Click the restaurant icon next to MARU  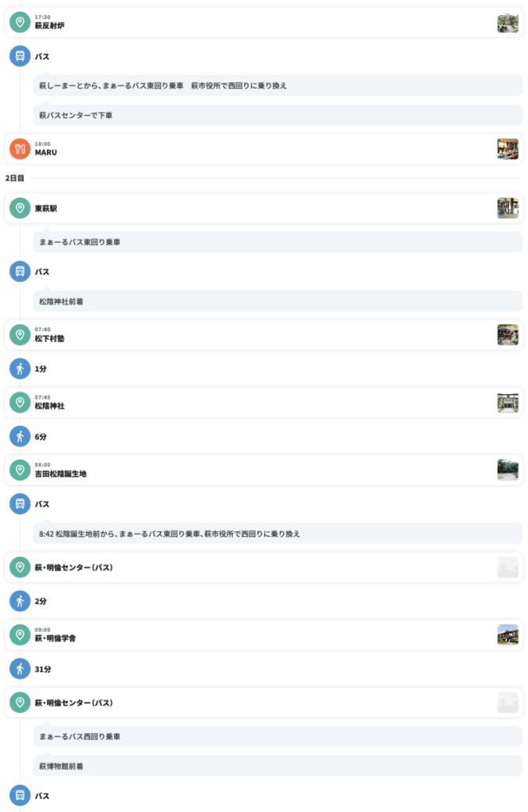point(20,149)
